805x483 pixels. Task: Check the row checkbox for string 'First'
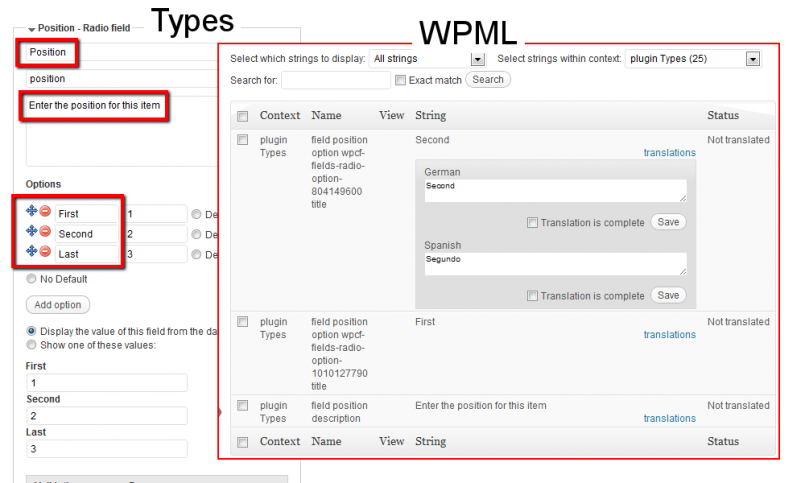(243, 322)
